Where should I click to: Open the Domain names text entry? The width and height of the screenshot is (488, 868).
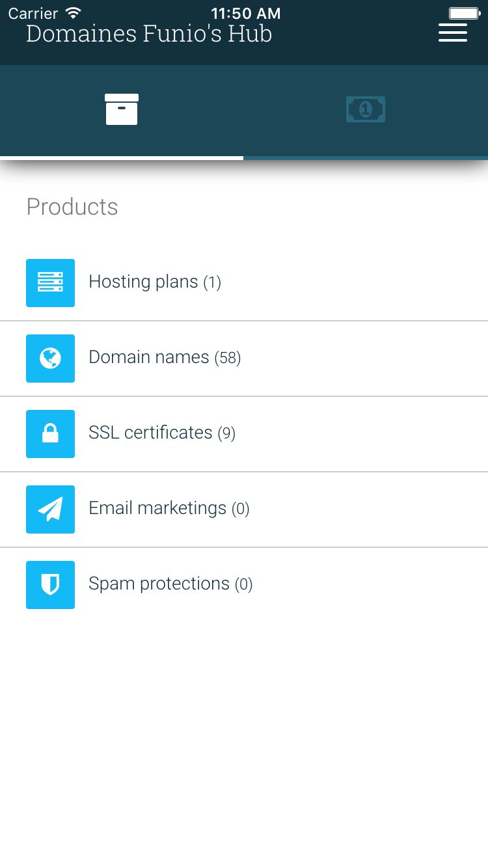click(148, 357)
